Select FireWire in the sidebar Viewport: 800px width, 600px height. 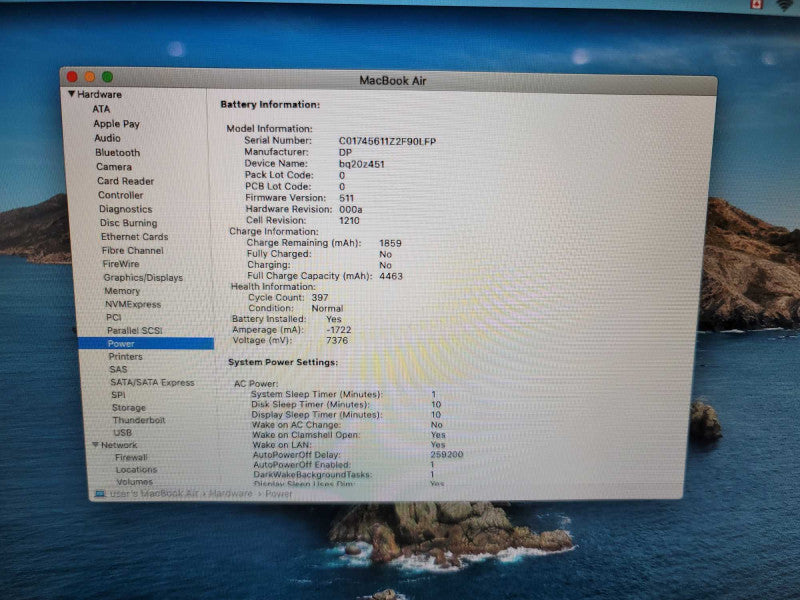click(x=121, y=264)
